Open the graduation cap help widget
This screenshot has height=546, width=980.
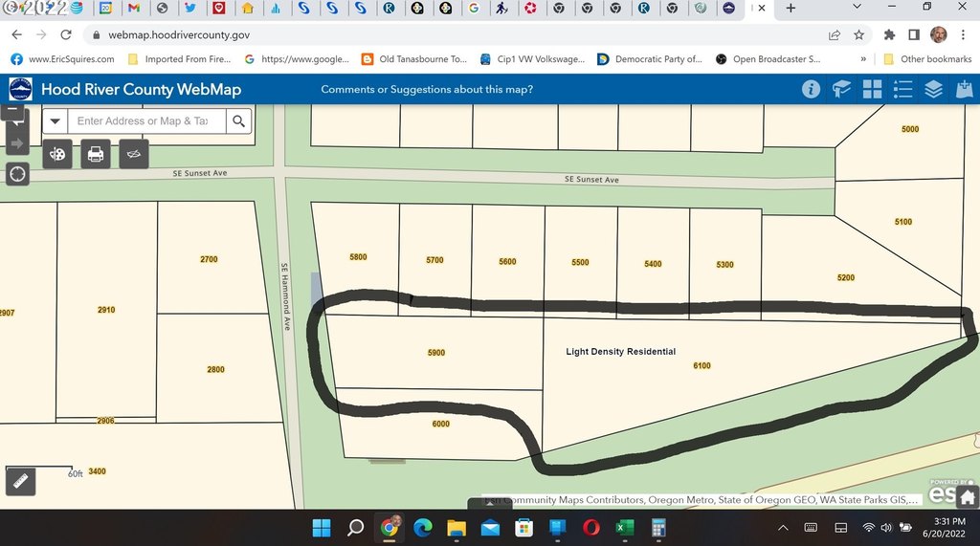pyautogui.click(x=841, y=90)
